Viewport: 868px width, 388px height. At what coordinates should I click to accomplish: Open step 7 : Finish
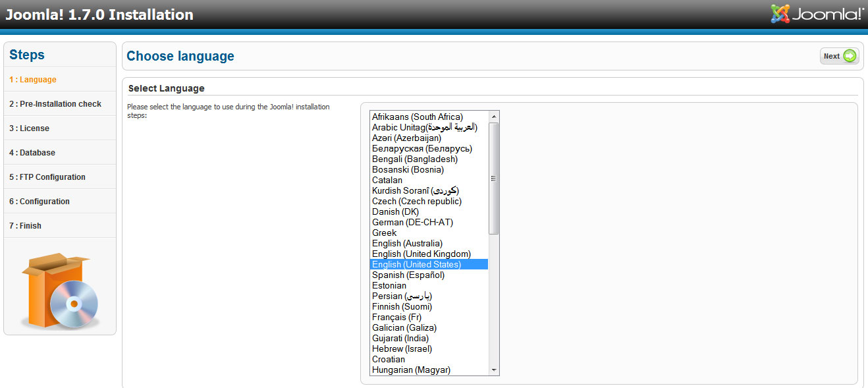point(60,226)
